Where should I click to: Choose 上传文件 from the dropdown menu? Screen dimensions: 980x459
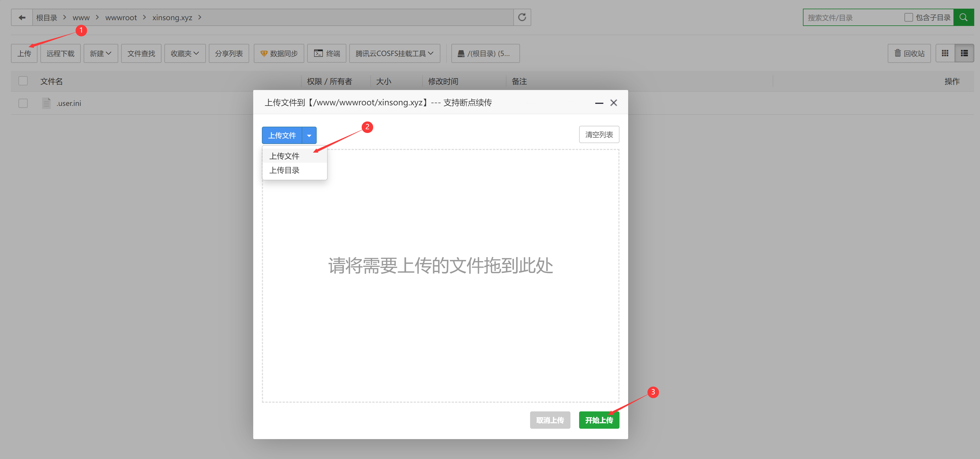click(x=285, y=156)
